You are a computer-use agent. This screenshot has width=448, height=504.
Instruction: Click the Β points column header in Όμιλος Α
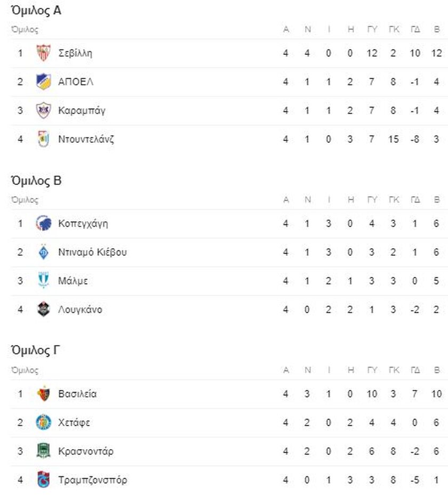pos(437,30)
